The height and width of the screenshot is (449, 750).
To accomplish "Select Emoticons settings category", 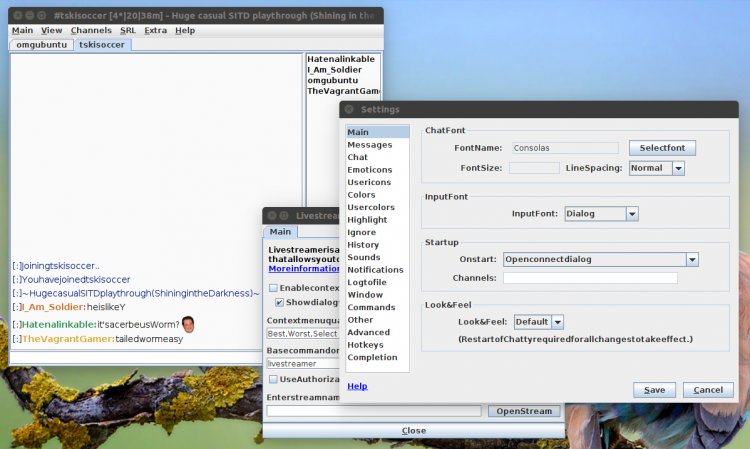I will [x=377, y=170].
